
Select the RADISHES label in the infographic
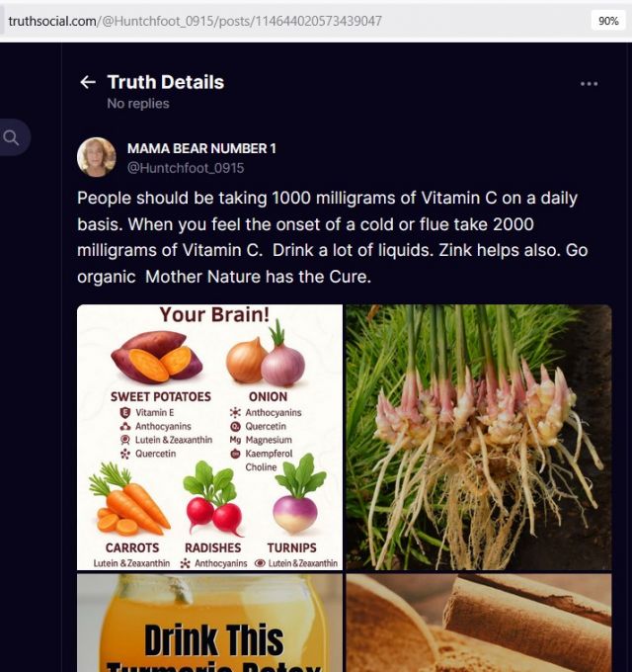coord(213,547)
